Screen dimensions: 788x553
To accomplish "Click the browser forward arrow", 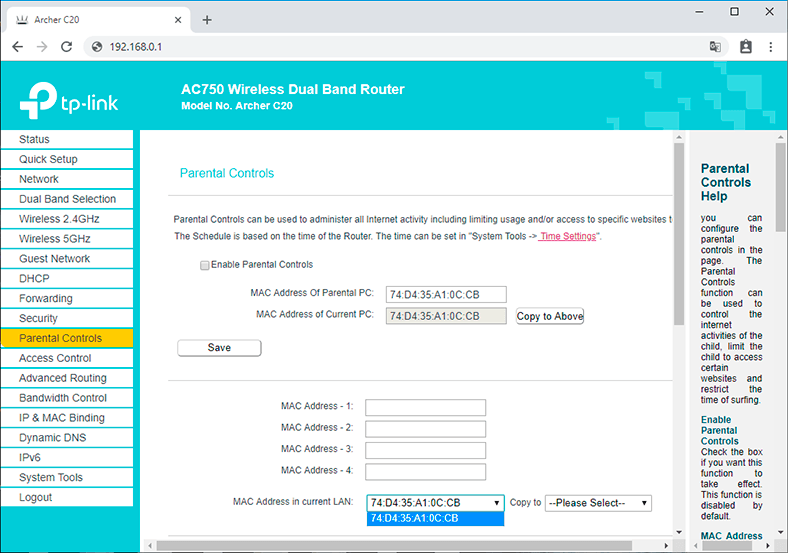I will coord(42,47).
